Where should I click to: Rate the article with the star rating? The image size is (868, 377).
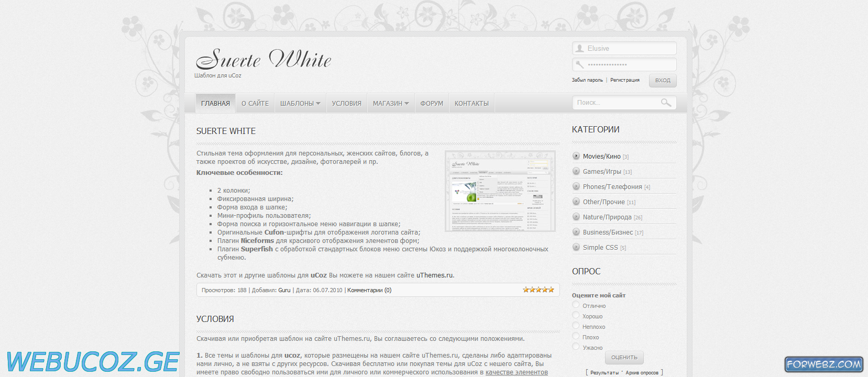(x=539, y=290)
